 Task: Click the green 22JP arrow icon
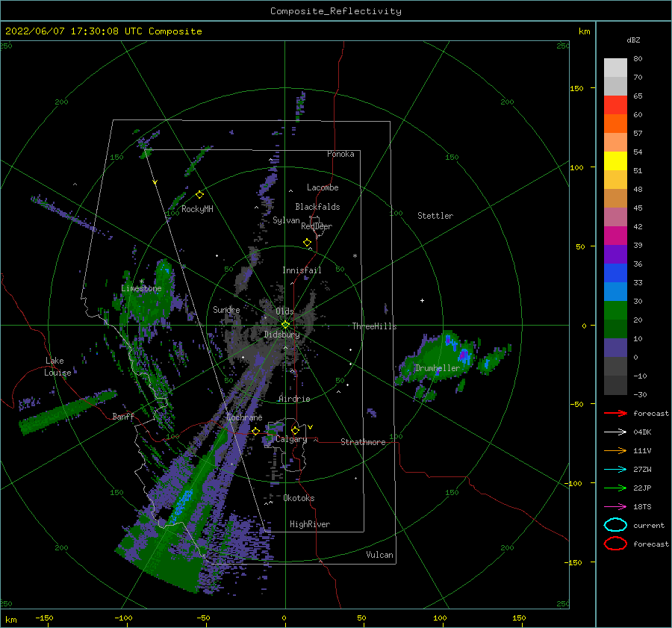click(x=615, y=488)
